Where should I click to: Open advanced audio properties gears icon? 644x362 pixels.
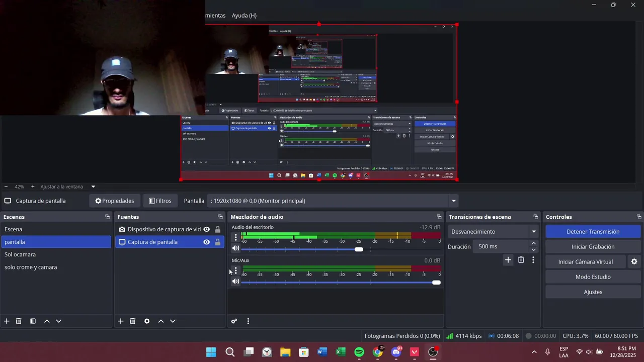click(x=234, y=321)
